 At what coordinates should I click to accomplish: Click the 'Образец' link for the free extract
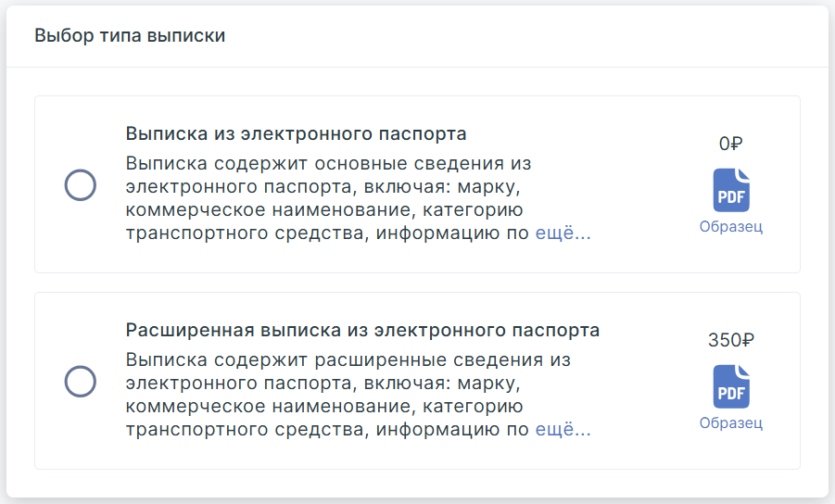(730, 227)
